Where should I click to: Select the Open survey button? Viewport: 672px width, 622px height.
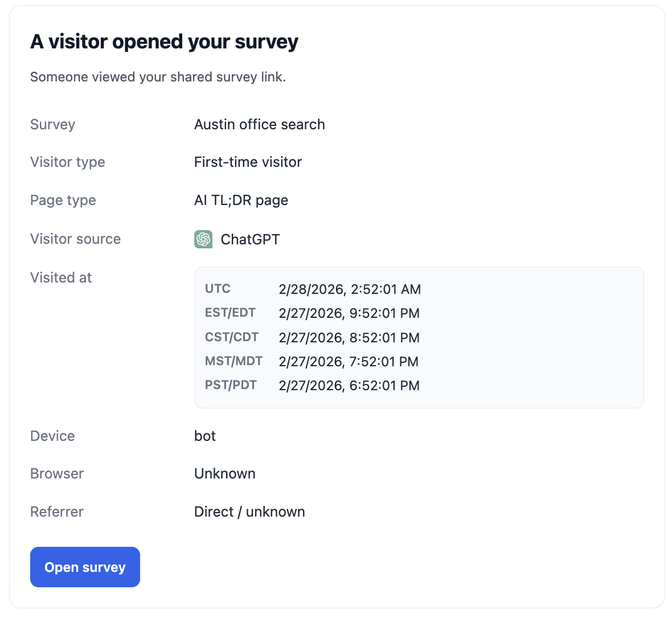click(x=84, y=567)
